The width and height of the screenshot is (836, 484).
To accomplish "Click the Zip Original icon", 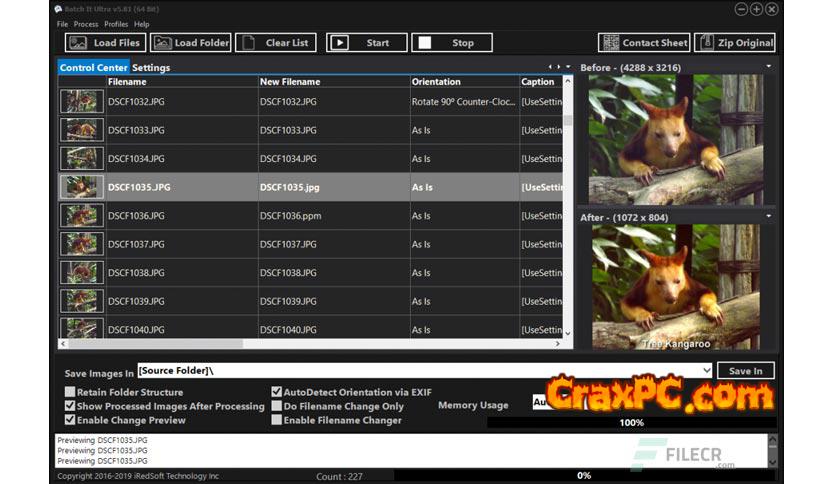I will point(706,43).
